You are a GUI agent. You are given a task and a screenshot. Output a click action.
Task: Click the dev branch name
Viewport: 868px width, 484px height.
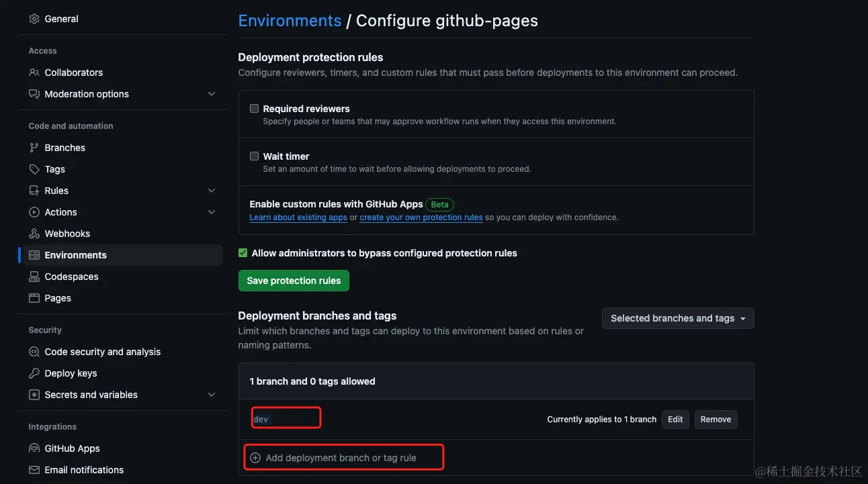pos(261,420)
